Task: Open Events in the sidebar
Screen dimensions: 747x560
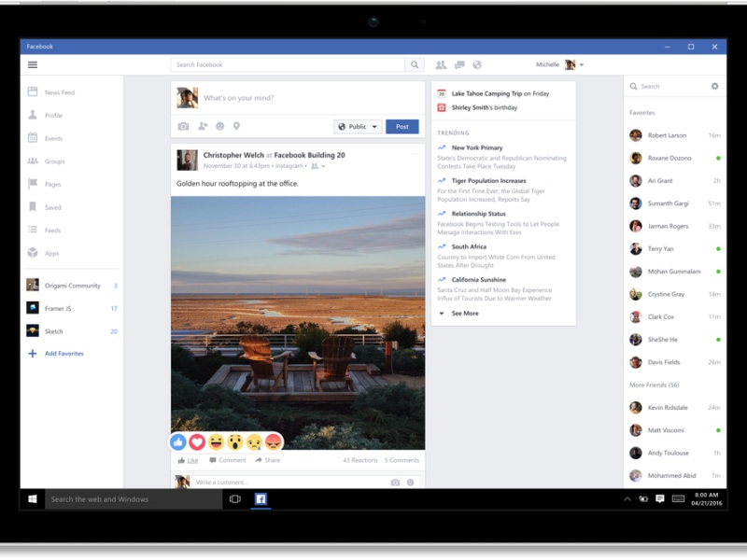Action: point(53,138)
